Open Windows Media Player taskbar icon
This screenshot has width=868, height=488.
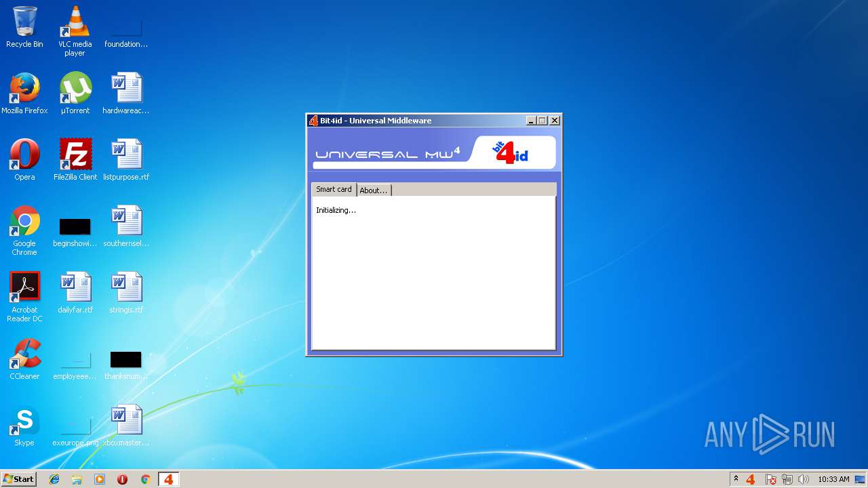pyautogui.click(x=100, y=479)
